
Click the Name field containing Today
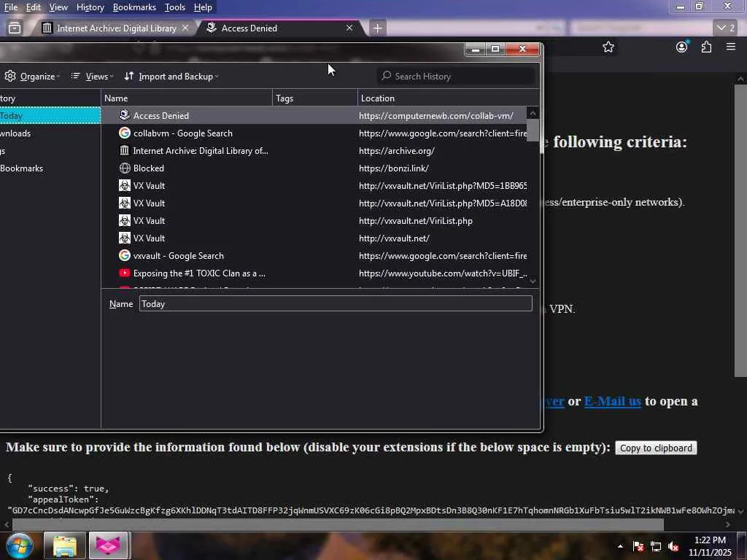coord(336,304)
